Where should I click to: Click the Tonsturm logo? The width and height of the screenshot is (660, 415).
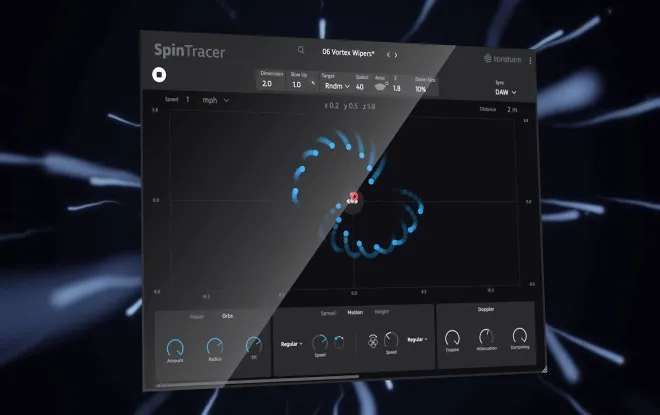point(503,59)
